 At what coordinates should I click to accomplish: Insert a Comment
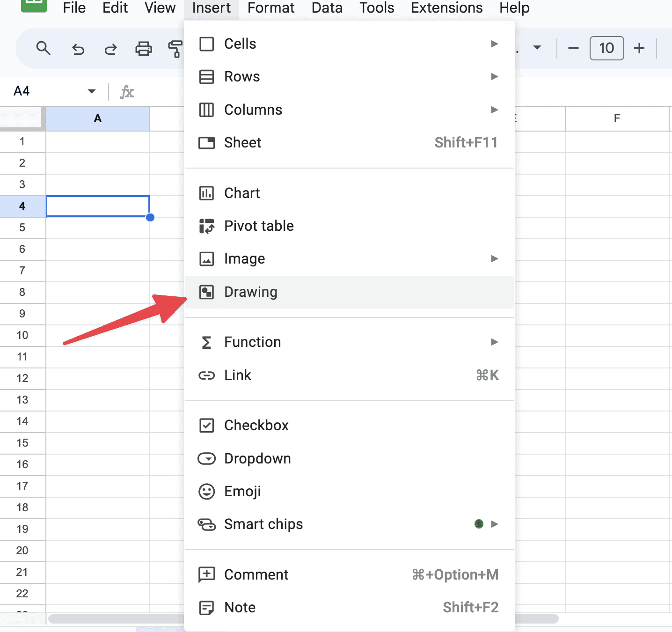(x=256, y=574)
